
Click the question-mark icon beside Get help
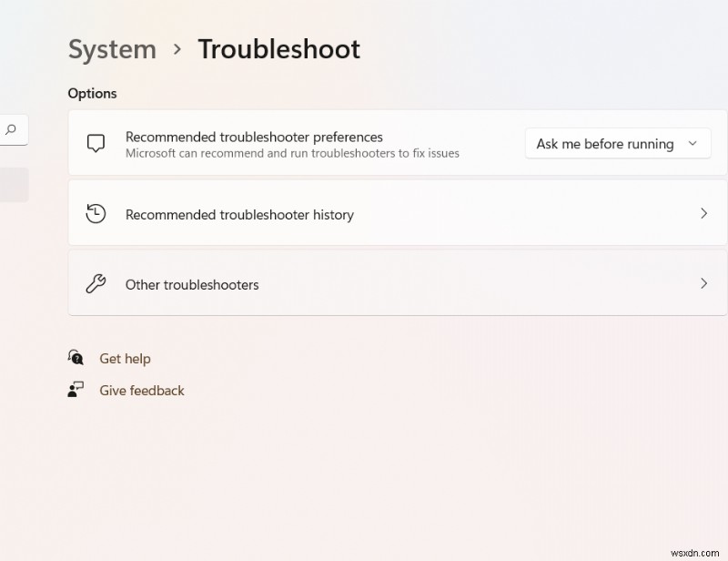[76, 358]
